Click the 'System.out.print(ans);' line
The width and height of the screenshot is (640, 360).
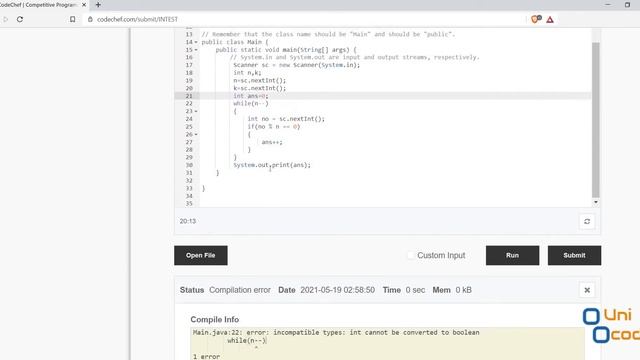pos(272,165)
